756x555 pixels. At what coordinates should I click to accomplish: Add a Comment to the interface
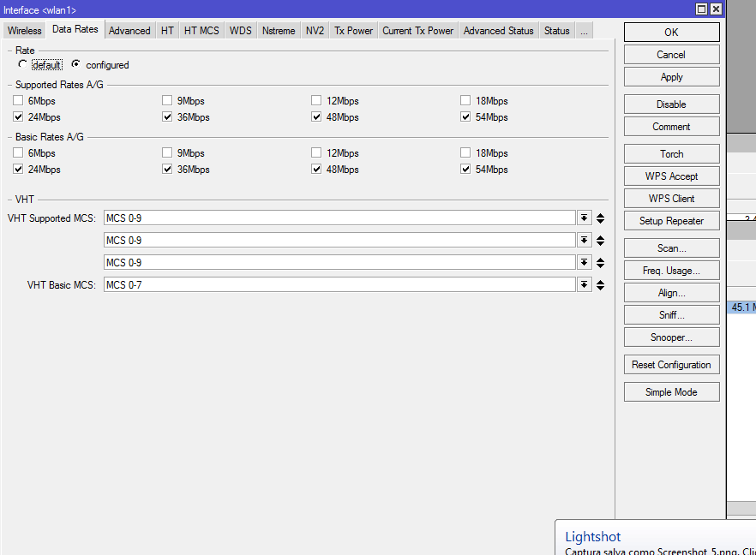click(672, 126)
